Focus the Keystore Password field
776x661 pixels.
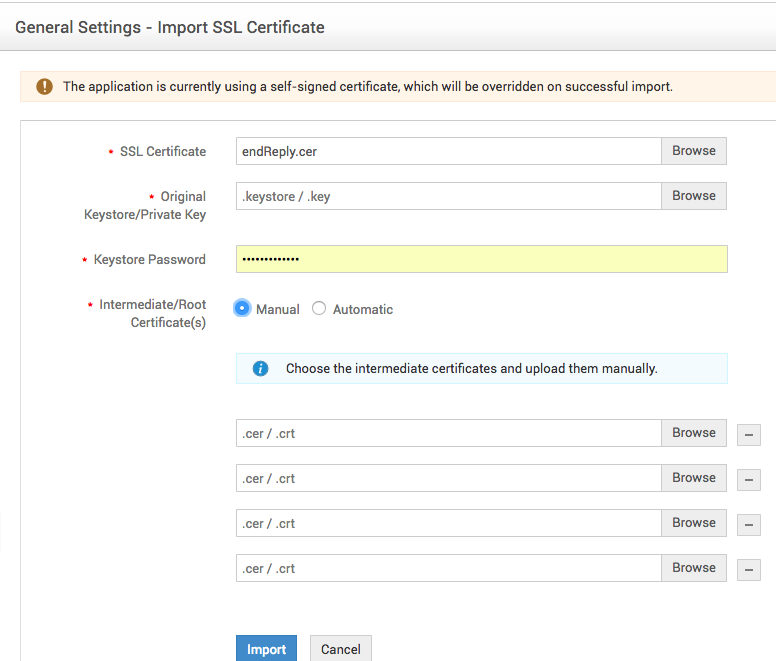coord(481,259)
